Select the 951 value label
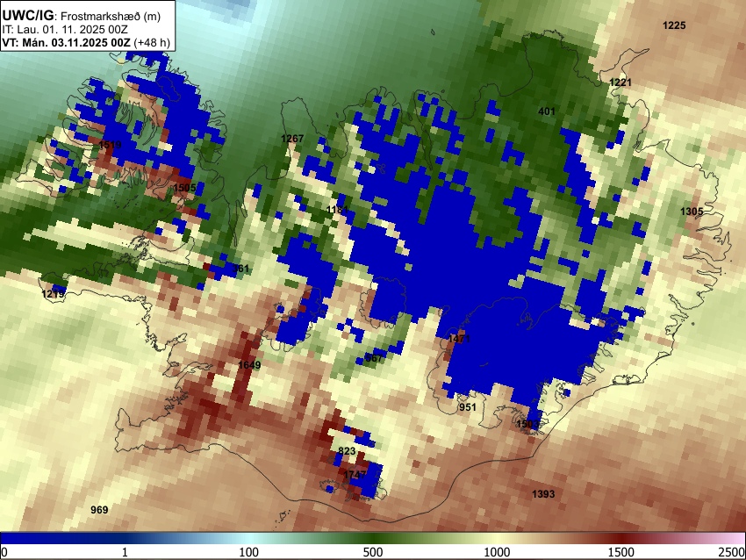 [467, 407]
